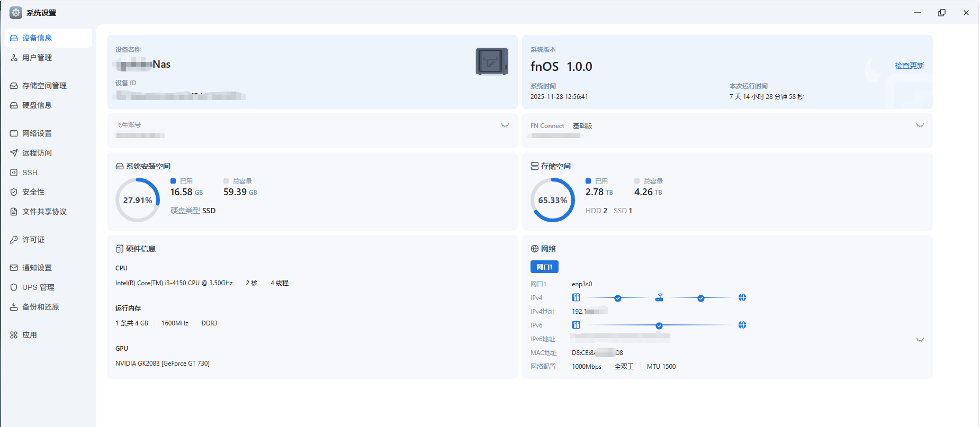Click the HDD 2 disk count
This screenshot has height=427, width=980.
[597, 211]
